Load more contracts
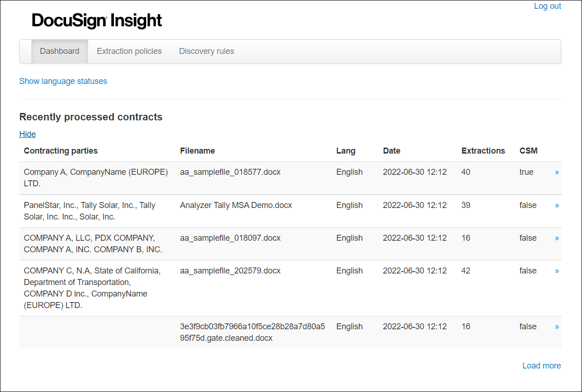 [541, 365]
